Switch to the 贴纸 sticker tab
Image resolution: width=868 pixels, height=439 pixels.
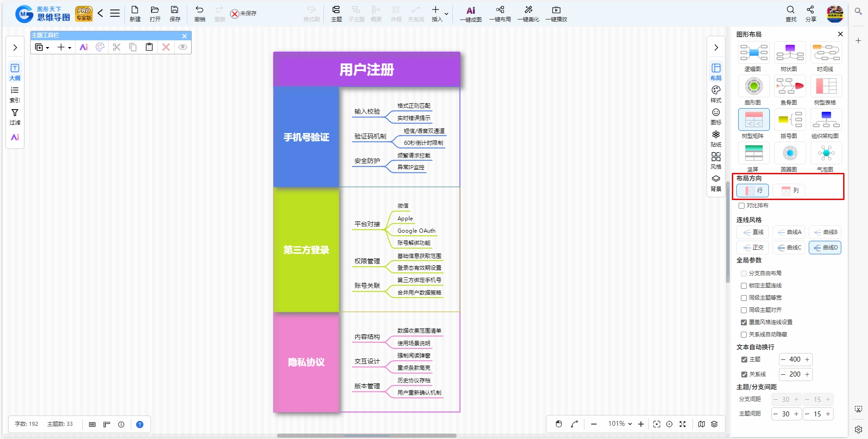point(716,138)
